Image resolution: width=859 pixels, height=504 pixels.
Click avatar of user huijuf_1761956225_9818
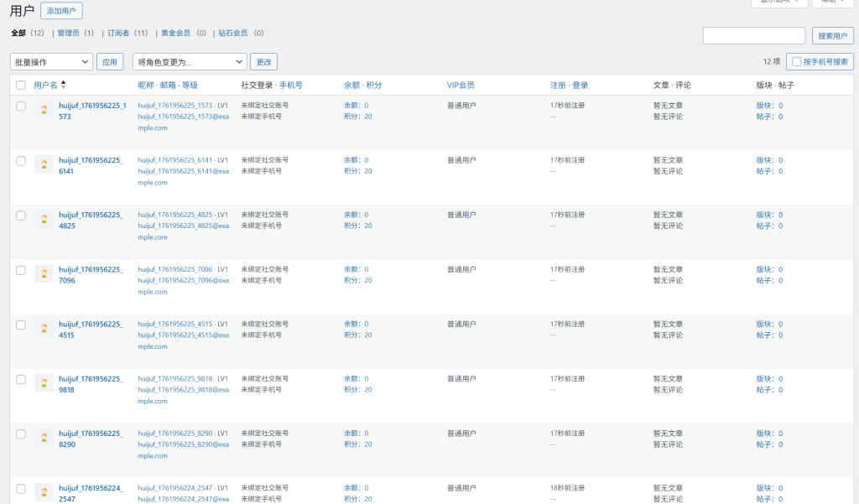click(44, 383)
